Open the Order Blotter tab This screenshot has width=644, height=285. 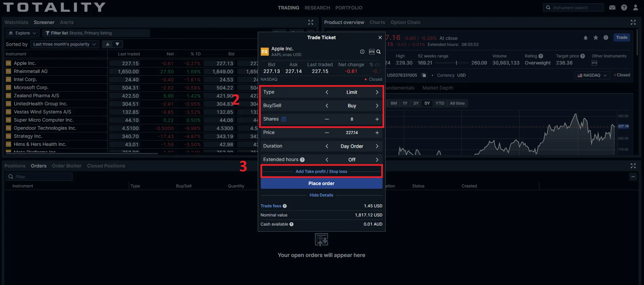pyautogui.click(x=67, y=166)
